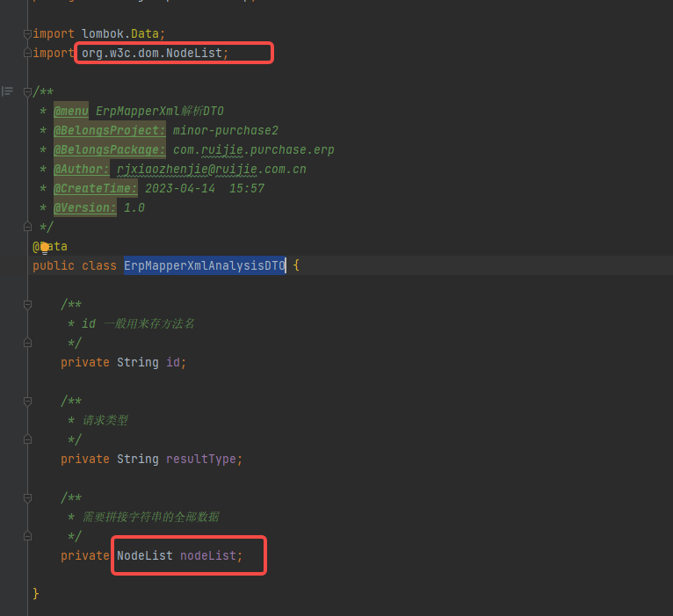Click the '@menu' Javadoc tag

[x=71, y=111]
